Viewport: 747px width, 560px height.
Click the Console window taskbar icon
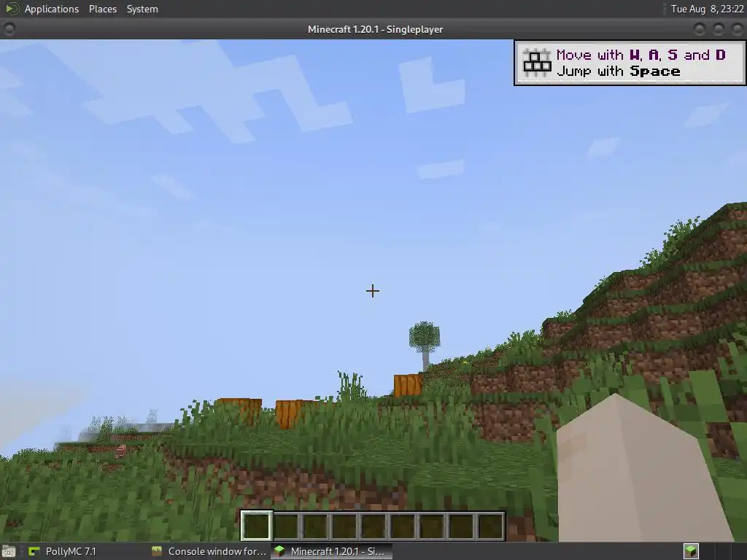click(x=157, y=551)
